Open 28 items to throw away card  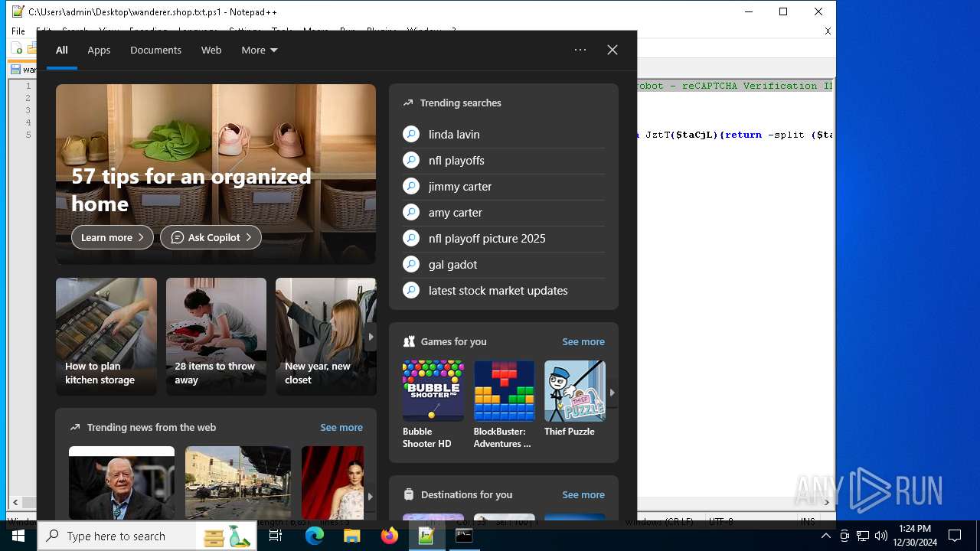point(216,337)
